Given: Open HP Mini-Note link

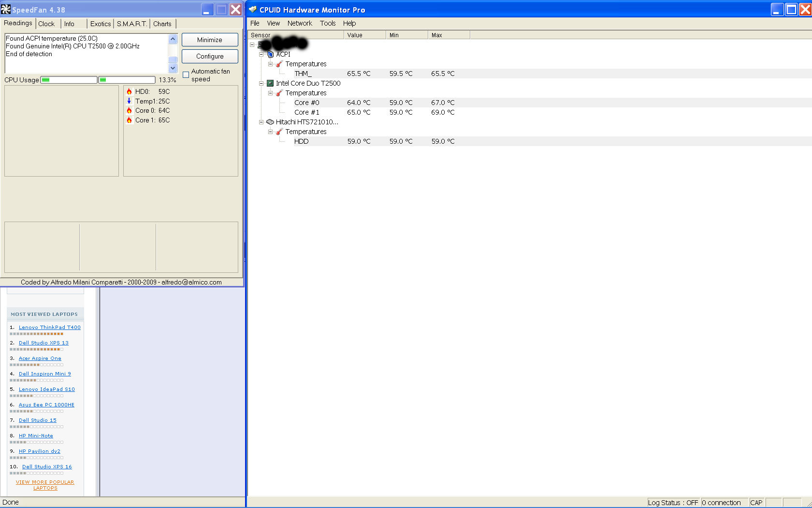Looking at the screenshot, I should (x=36, y=436).
